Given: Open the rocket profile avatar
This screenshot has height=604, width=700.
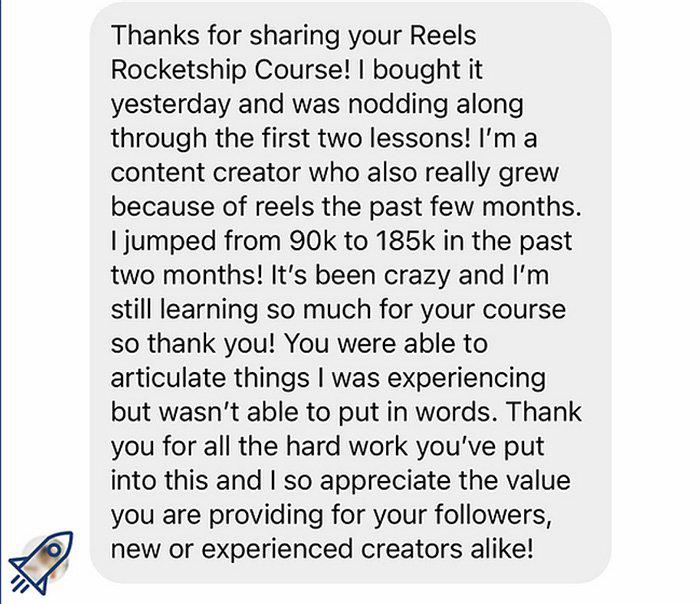Looking at the screenshot, I should 41,562.
